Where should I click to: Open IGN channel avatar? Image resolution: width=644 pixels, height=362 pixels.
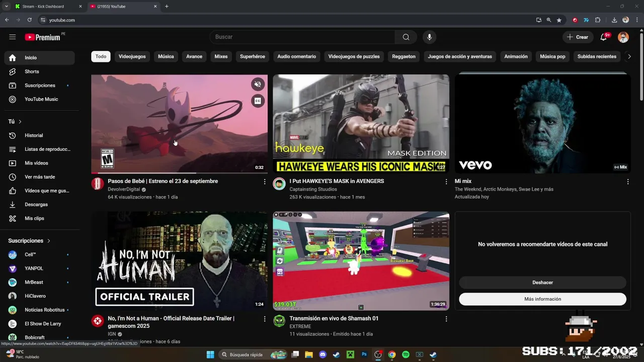(x=98, y=321)
